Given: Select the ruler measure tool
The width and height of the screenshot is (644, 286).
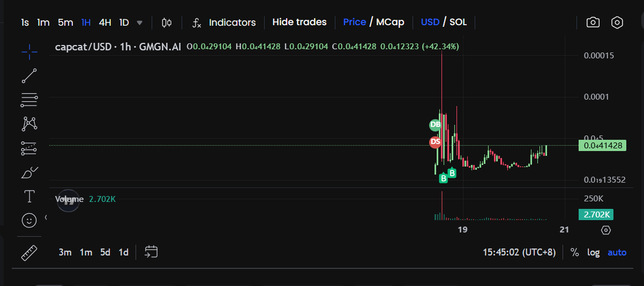Looking at the screenshot, I should [x=30, y=252].
